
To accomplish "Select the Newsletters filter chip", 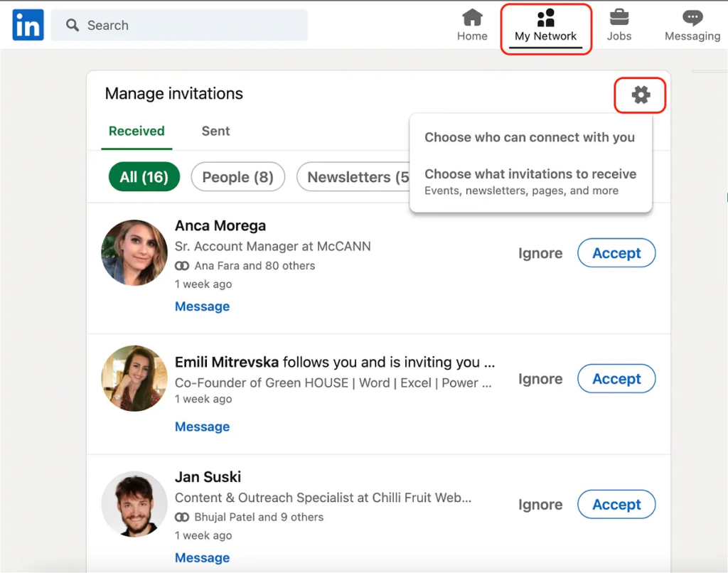I will [353, 177].
